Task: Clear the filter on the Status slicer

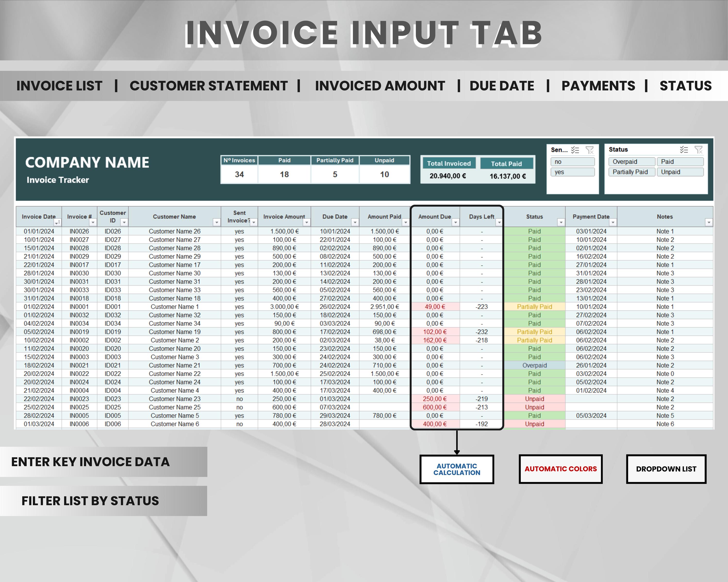Action: coord(698,149)
